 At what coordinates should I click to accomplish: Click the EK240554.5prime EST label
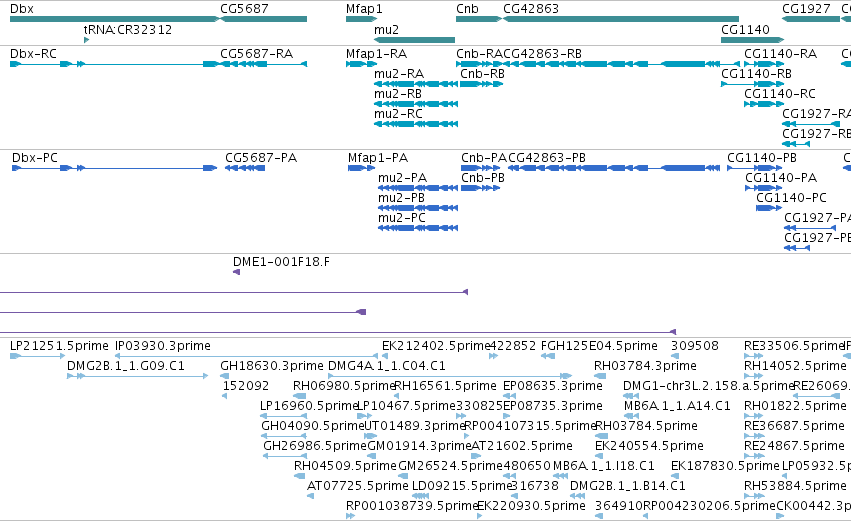(x=649, y=447)
